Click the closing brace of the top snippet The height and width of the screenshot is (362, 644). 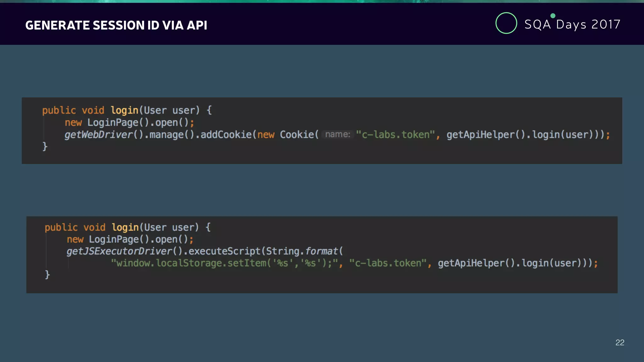(x=45, y=146)
